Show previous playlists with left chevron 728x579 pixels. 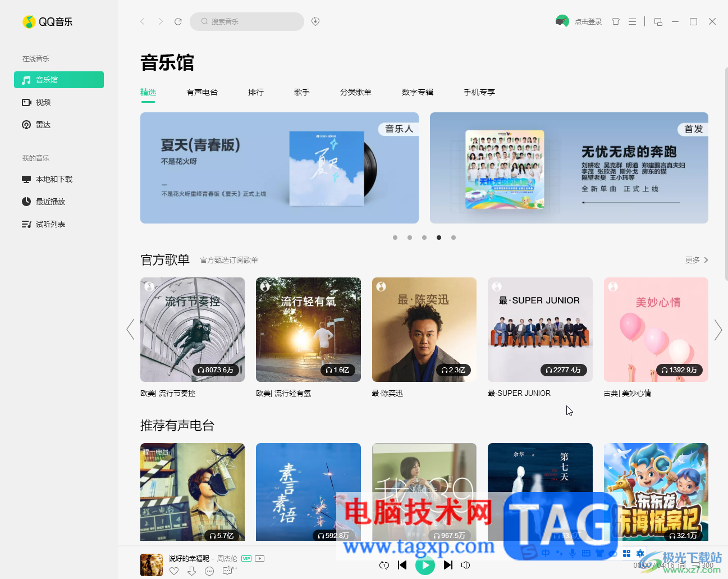[x=130, y=330]
